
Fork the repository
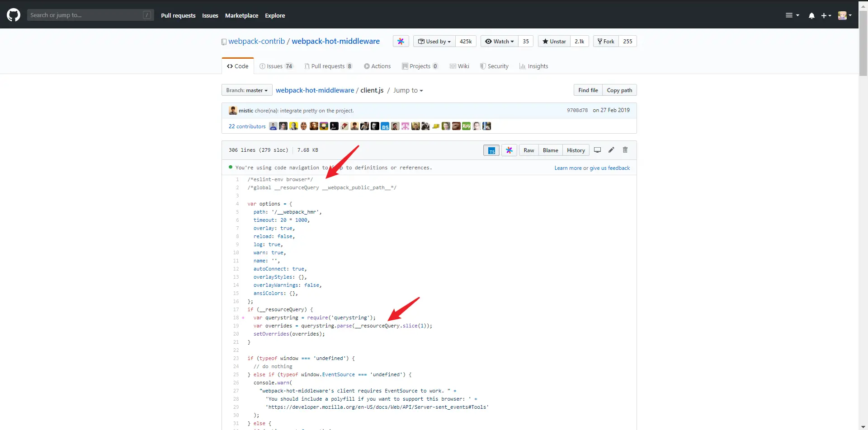(x=606, y=41)
